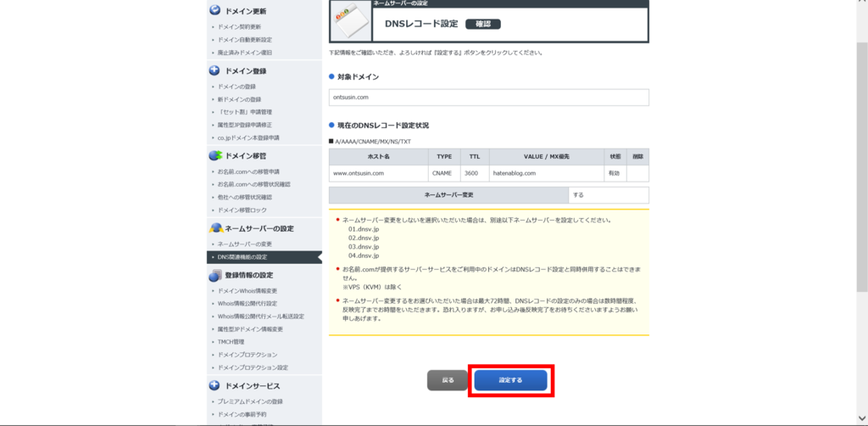Click the 02.dnsv.jp name server text
Screen dimensions: 868x426
pos(364,238)
